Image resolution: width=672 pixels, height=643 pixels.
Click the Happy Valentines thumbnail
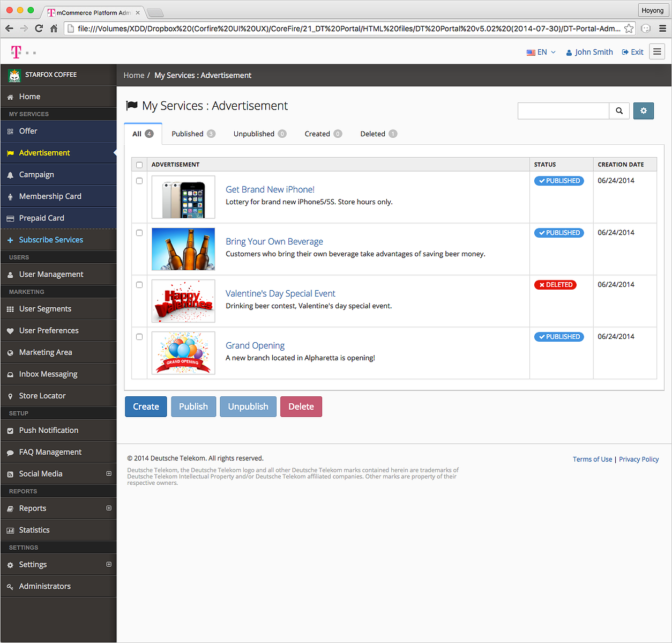coord(183,301)
